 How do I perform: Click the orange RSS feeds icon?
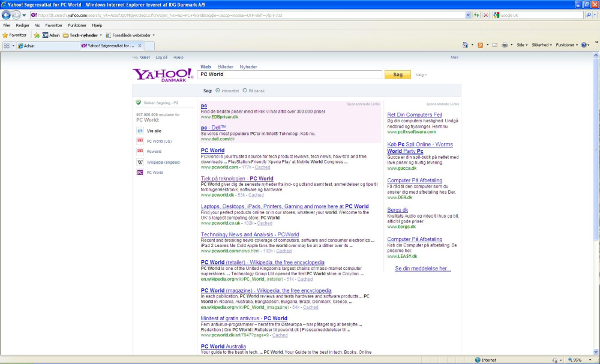[480, 45]
